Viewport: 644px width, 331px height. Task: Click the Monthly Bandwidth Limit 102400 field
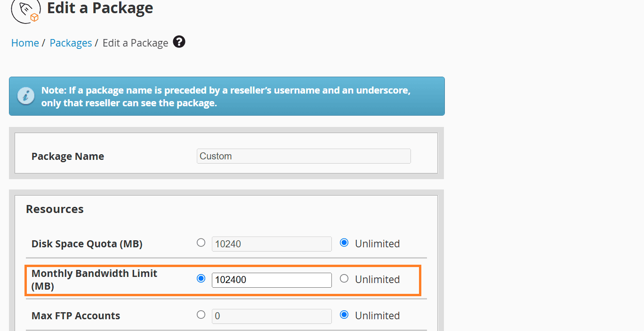tap(272, 280)
